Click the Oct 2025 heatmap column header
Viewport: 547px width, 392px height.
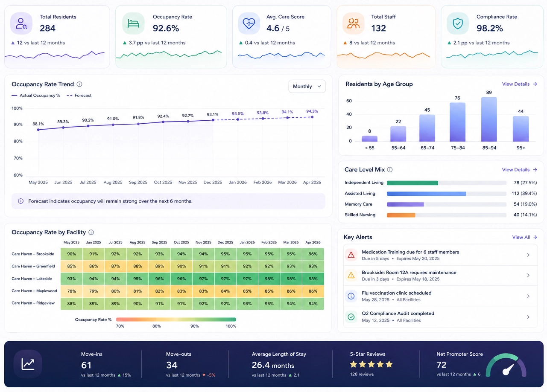(181, 242)
